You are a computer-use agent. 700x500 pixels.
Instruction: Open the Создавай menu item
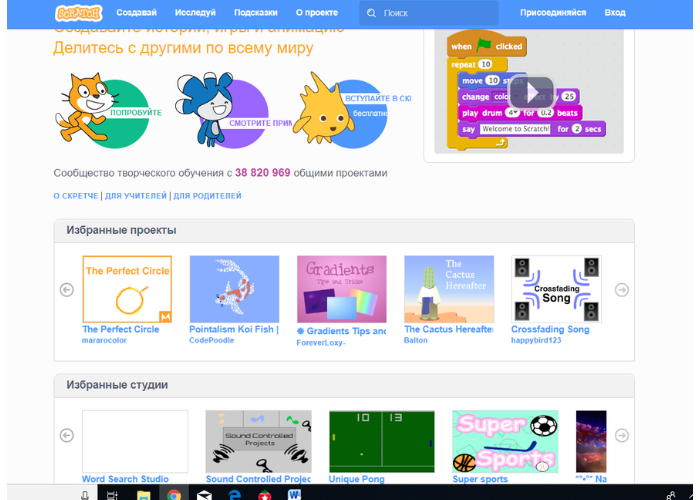(x=137, y=13)
